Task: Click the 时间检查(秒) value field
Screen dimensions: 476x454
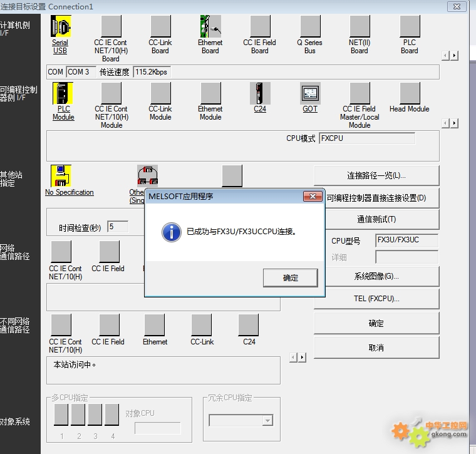Action: coord(118,227)
